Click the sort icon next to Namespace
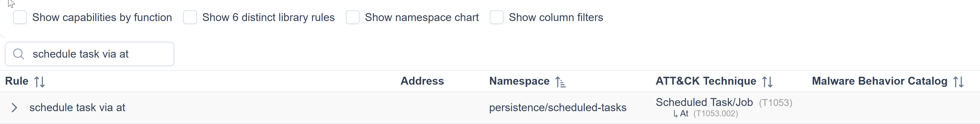980x124 pixels. (x=560, y=82)
